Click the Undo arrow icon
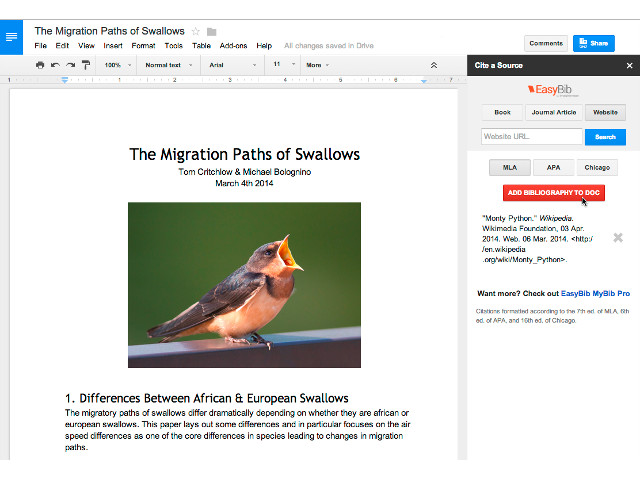The image size is (640, 480). click(55, 65)
